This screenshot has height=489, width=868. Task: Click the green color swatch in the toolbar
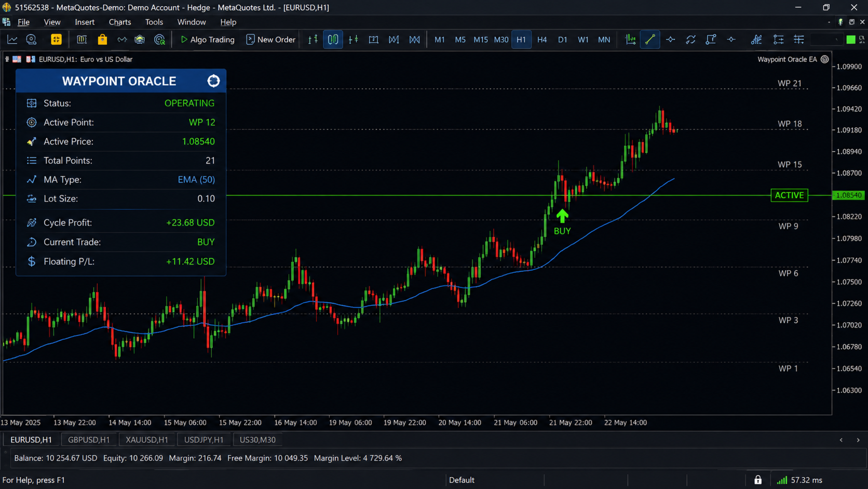point(851,39)
